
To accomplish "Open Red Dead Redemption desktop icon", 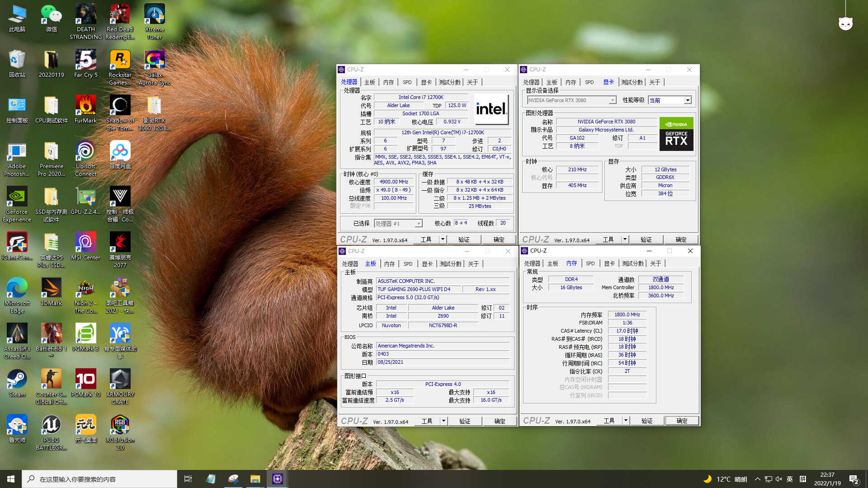I will tap(120, 22).
